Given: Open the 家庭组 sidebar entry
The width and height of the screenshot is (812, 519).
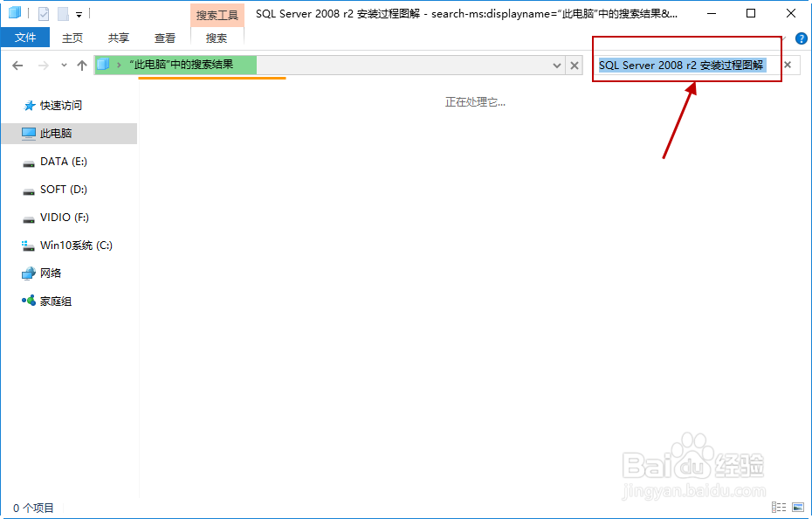Looking at the screenshot, I should [42, 301].
